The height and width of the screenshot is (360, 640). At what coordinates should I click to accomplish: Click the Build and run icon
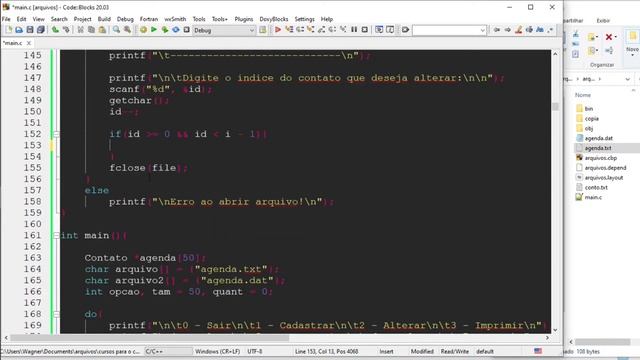pos(165,30)
